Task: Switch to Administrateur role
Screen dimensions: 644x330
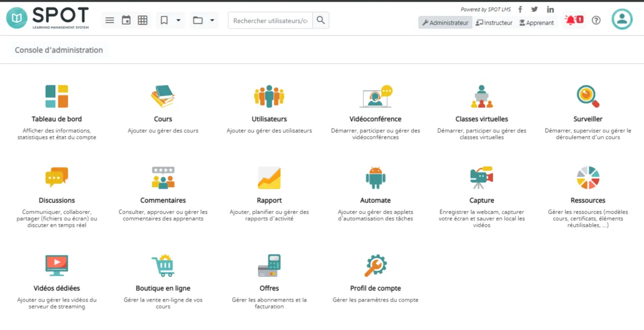Action: click(x=445, y=23)
